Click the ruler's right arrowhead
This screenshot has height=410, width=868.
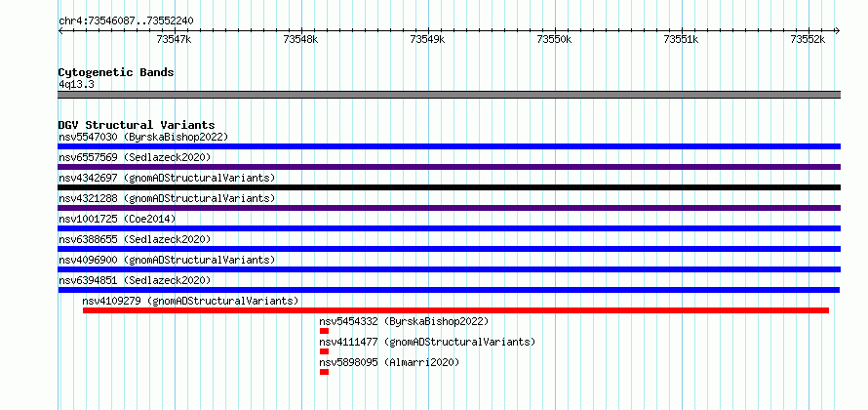837,30
